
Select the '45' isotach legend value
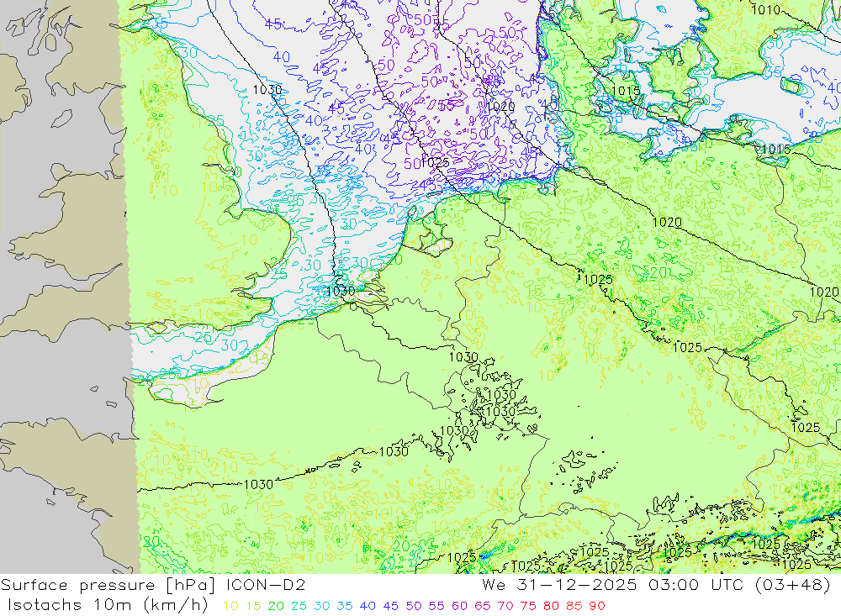391,607
